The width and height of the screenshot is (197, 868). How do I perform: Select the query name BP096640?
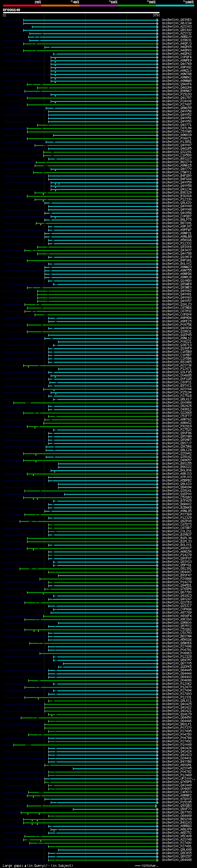click(x=11, y=10)
